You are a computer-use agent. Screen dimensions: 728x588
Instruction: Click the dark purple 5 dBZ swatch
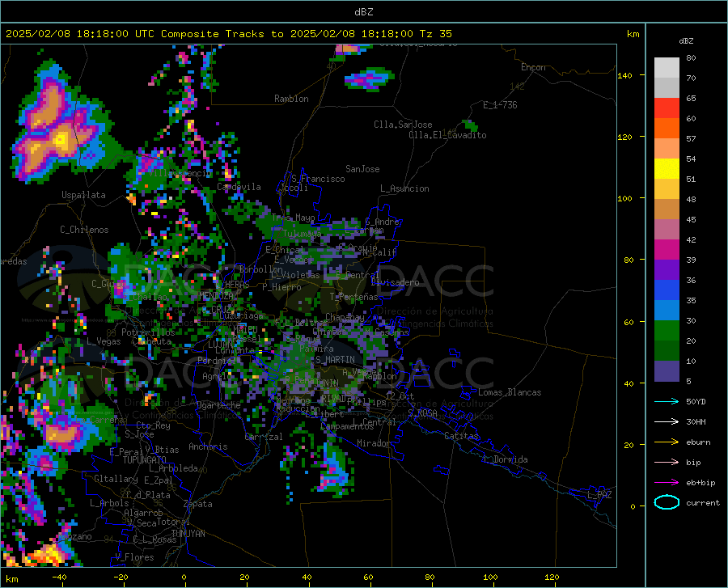(x=667, y=370)
